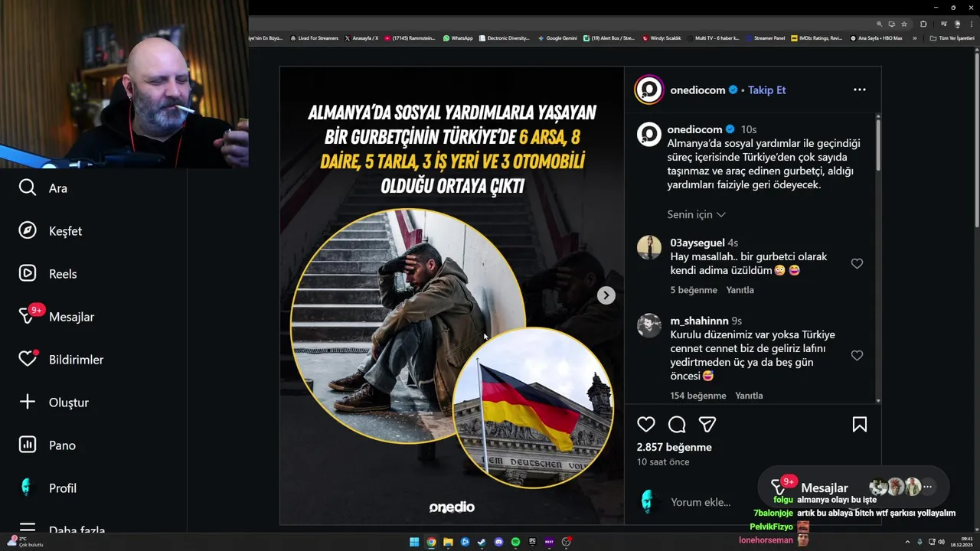The height and width of the screenshot is (551, 980).
Task: Bookmark this page with star icon
Action: click(x=904, y=24)
